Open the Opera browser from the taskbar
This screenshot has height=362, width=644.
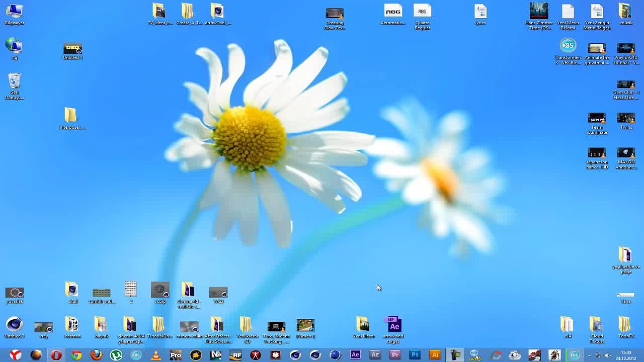tap(56, 355)
